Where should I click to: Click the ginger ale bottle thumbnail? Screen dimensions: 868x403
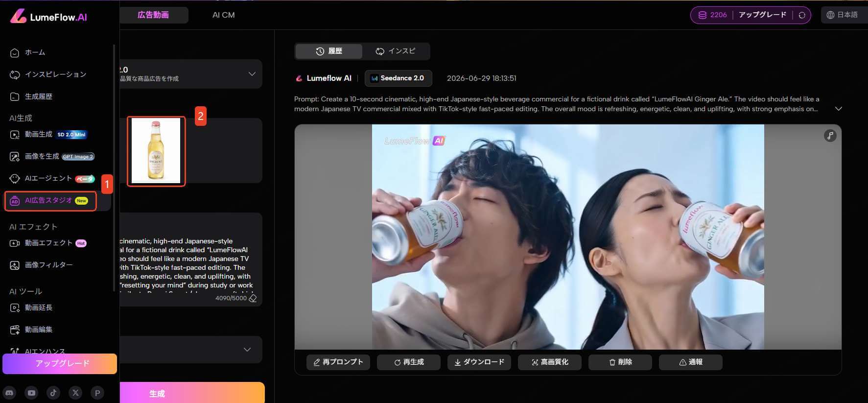(x=156, y=151)
